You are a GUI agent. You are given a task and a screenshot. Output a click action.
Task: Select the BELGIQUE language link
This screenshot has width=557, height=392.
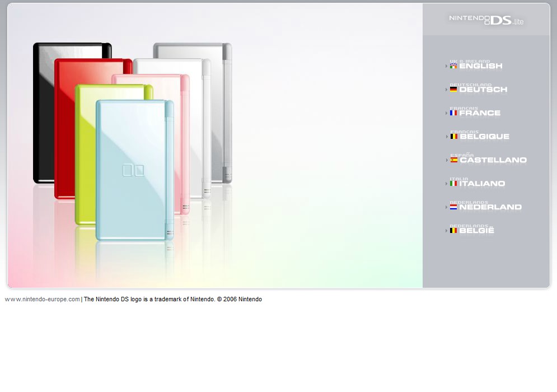(485, 137)
